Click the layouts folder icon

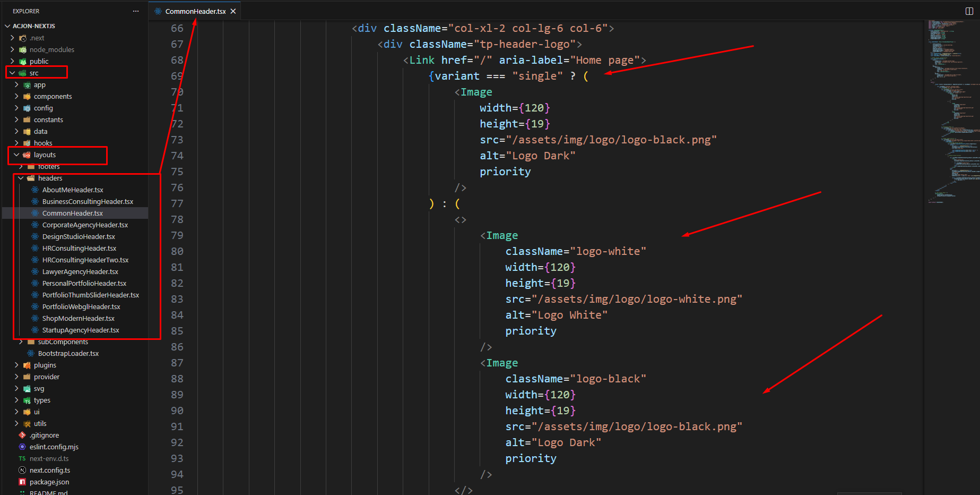tap(27, 155)
